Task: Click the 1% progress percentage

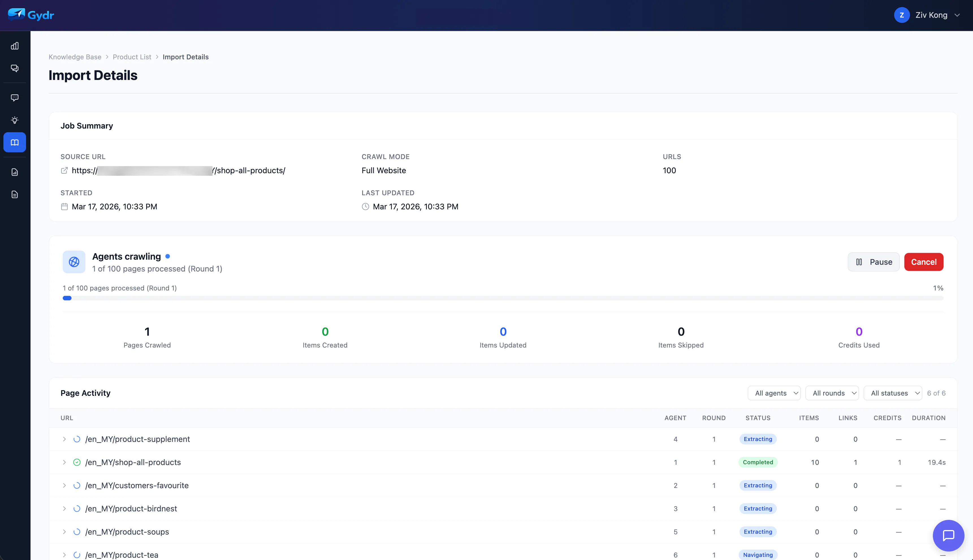Action: (x=938, y=288)
